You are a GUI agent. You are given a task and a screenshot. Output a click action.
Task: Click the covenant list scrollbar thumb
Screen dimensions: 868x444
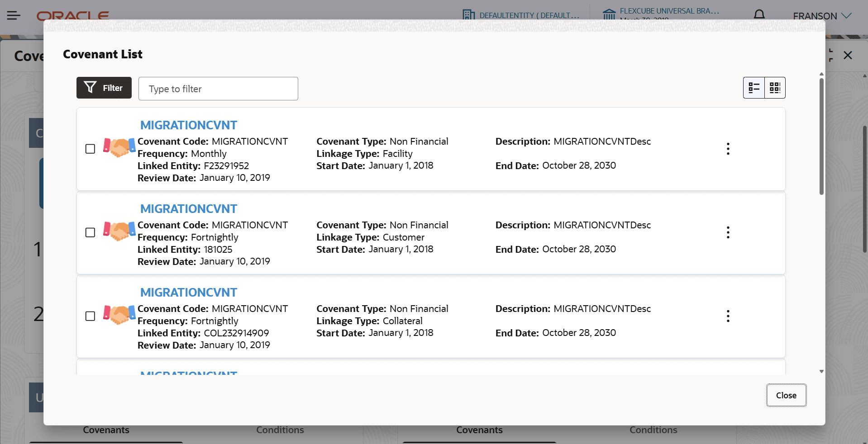click(821, 137)
